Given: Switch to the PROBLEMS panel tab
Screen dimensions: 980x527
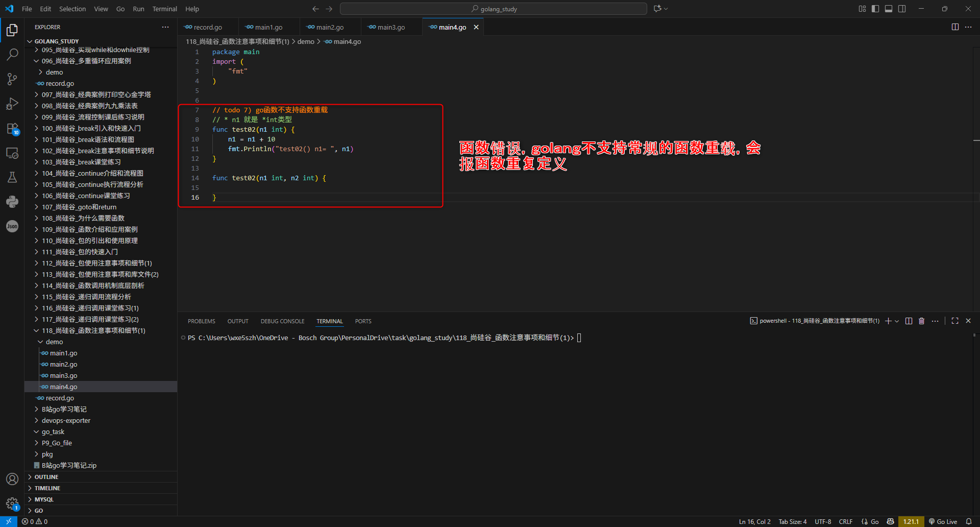Looking at the screenshot, I should click(202, 321).
